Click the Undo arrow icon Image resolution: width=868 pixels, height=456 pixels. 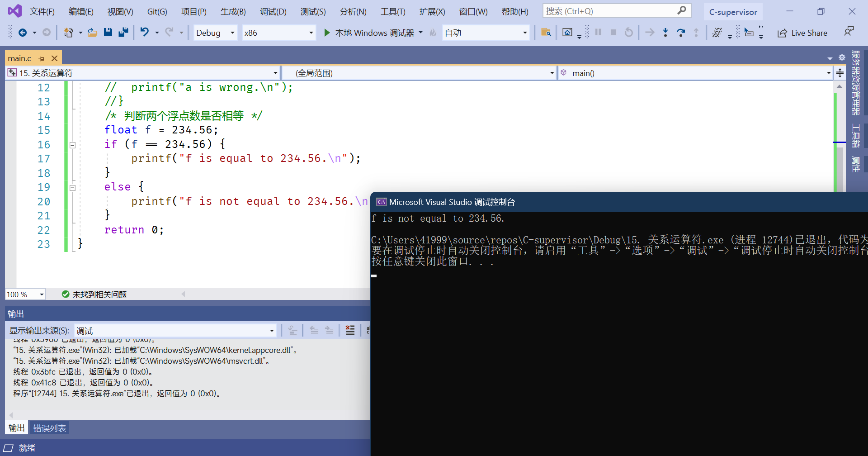pyautogui.click(x=144, y=32)
